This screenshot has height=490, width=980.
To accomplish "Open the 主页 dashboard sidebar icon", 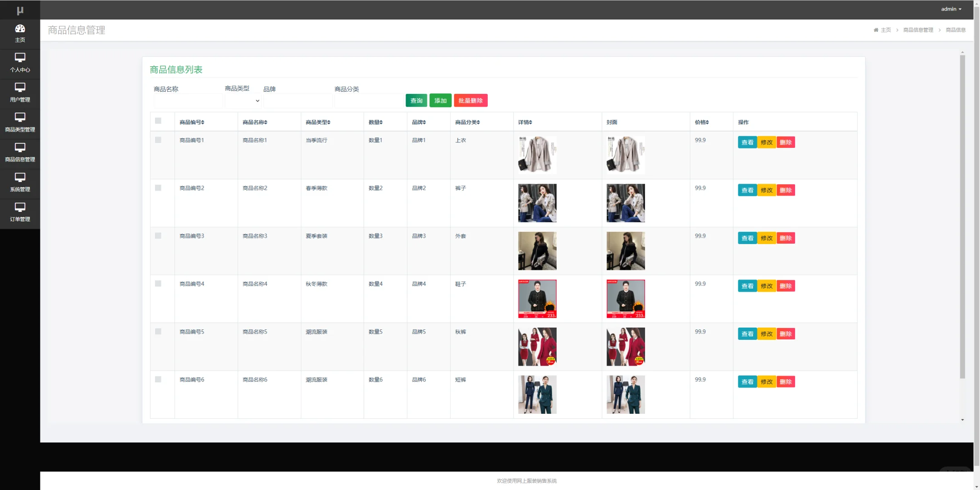I will pos(20,29).
